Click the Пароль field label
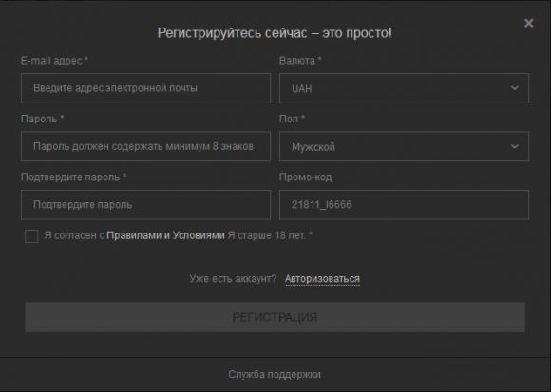Image resolution: width=551 pixels, height=392 pixels. click(43, 119)
